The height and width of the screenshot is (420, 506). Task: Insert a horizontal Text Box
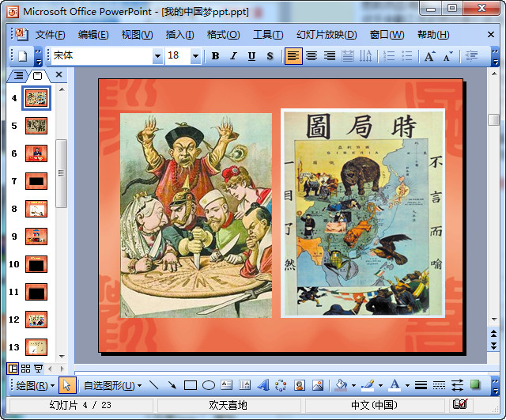point(227,385)
